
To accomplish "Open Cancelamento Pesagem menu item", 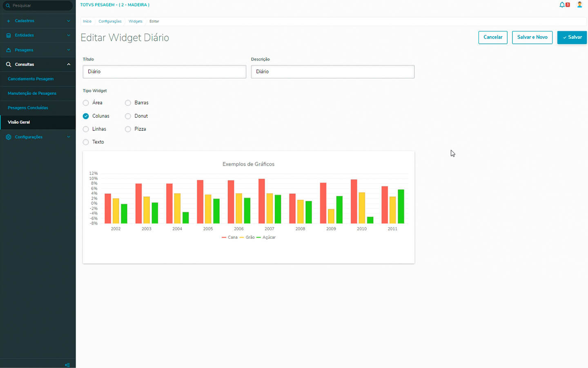I will (x=31, y=79).
